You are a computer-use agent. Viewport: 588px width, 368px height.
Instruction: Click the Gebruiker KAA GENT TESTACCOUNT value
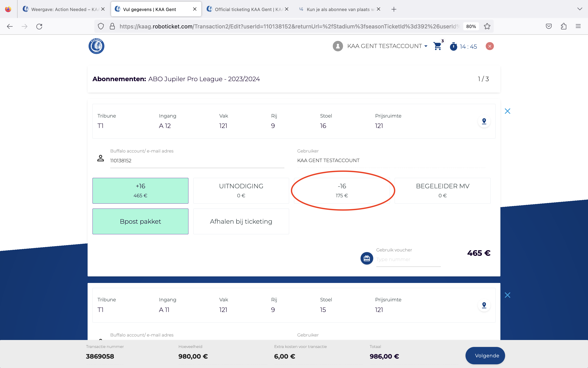coord(328,160)
